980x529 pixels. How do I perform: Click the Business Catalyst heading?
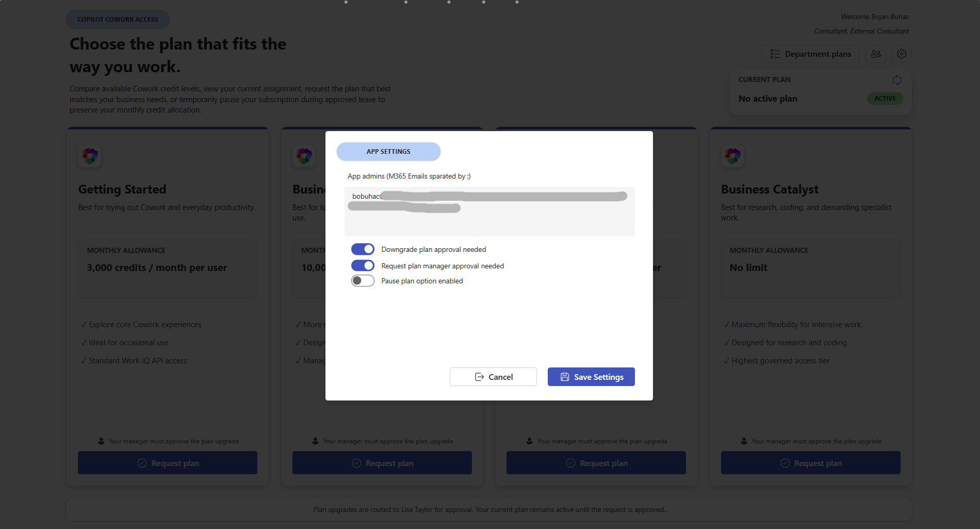770,189
